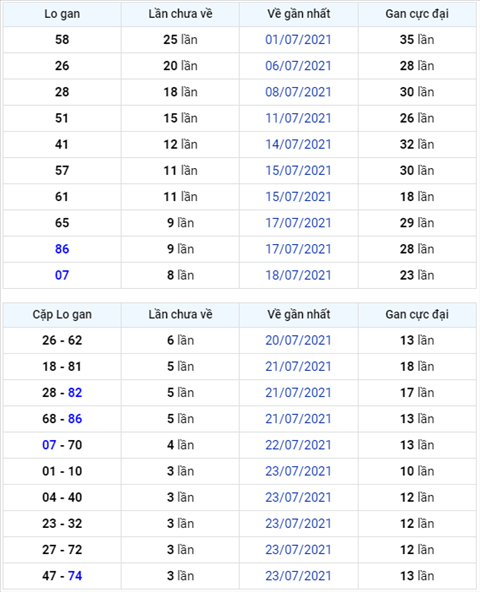The height and width of the screenshot is (592, 480).
Task: Select the pair '26 - 62'
Action: 62,340
